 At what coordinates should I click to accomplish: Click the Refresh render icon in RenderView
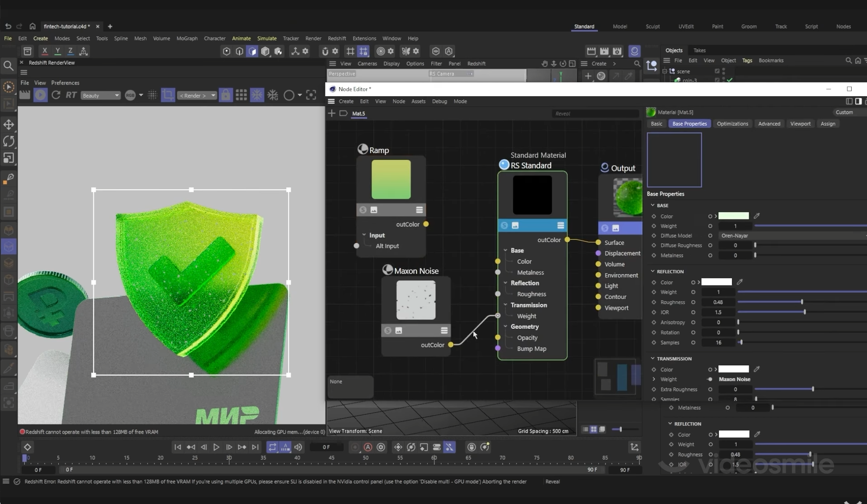pyautogui.click(x=56, y=95)
